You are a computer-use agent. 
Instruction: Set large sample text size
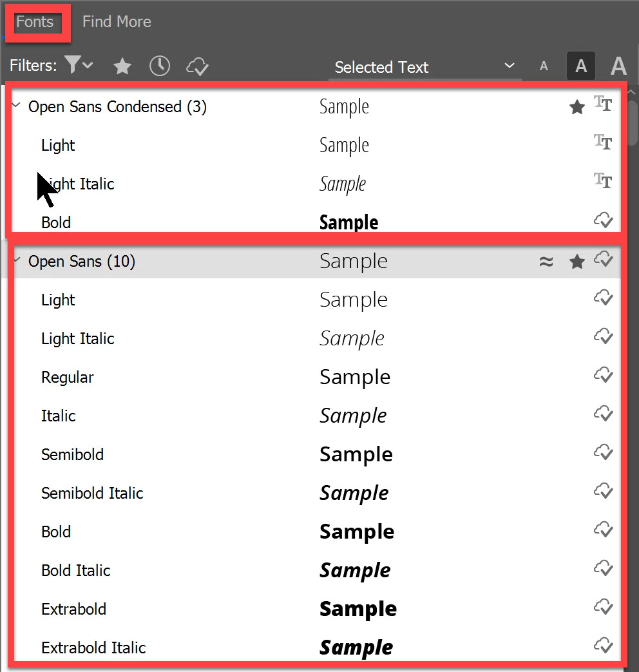[x=618, y=66]
